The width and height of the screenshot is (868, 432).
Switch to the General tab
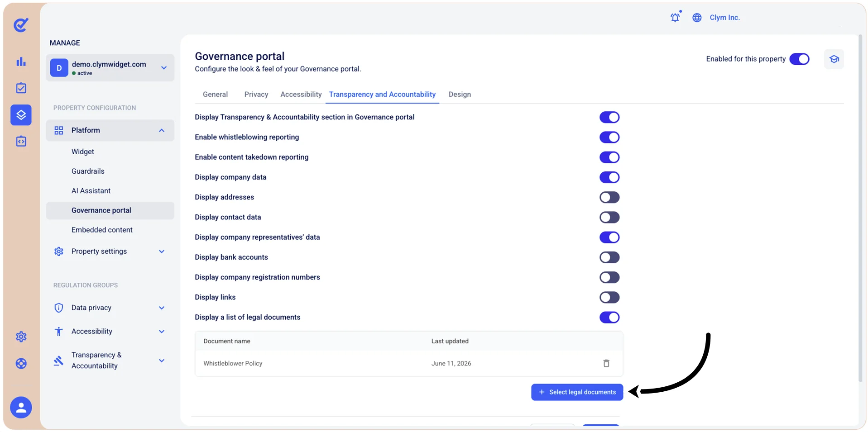coord(215,94)
